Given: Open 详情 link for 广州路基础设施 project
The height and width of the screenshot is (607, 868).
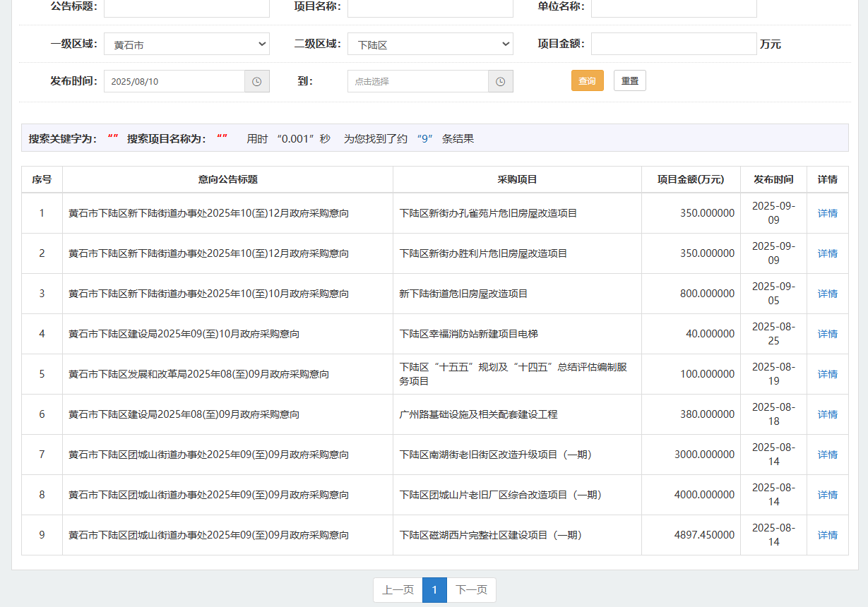Looking at the screenshot, I should pos(827,414).
